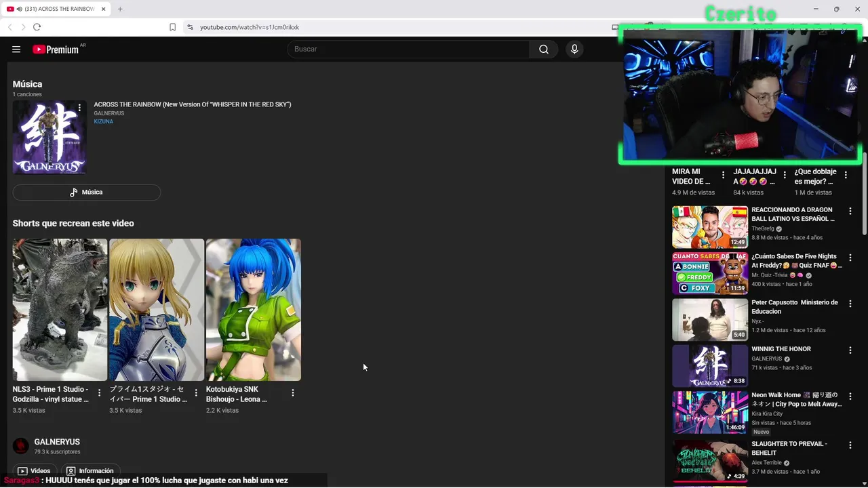Open TheGrefg channel name
Screen dimensions: 868x488
(x=763, y=229)
